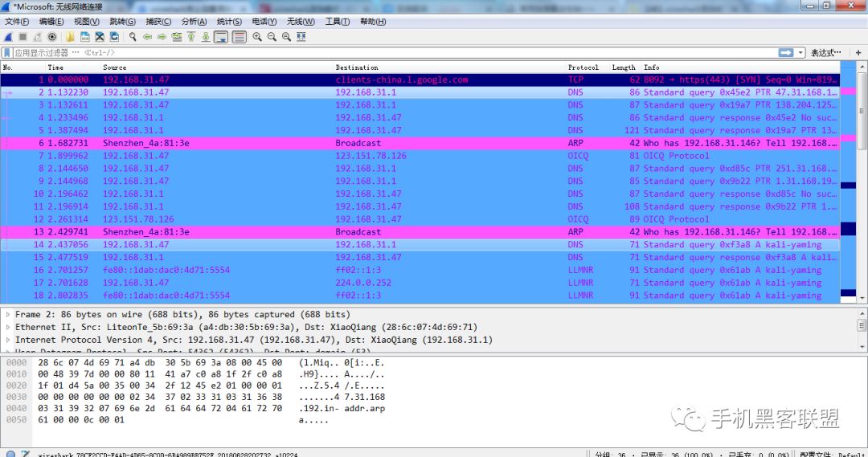The height and width of the screenshot is (457, 868).
Task: Expand the Ethernet II details row
Action: pos(8,327)
